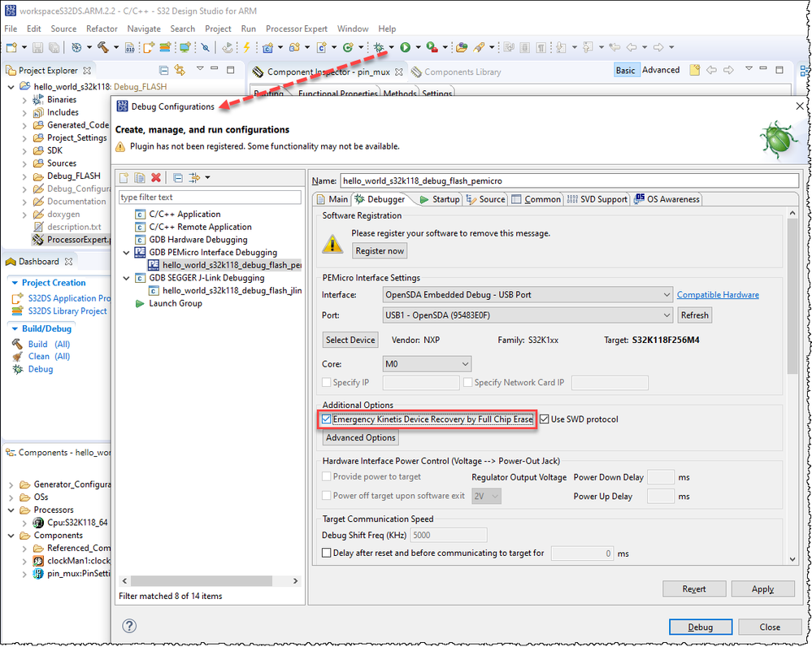
Task: Click the Register now button
Action: click(380, 250)
